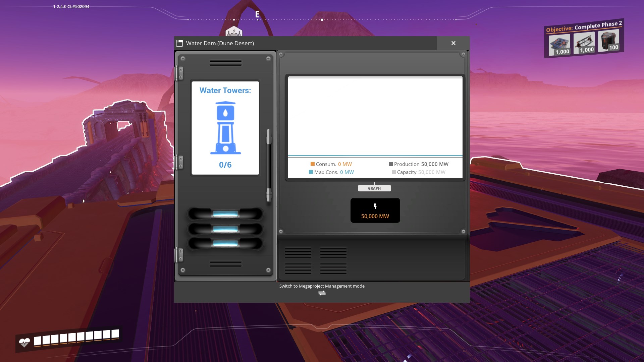The height and width of the screenshot is (362, 644).
Task: Click the Water Towers 0/6 counter
Action: click(225, 165)
